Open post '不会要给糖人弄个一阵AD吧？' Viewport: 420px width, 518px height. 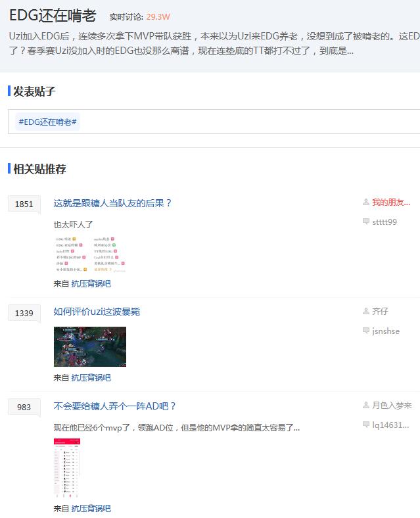coord(114,406)
